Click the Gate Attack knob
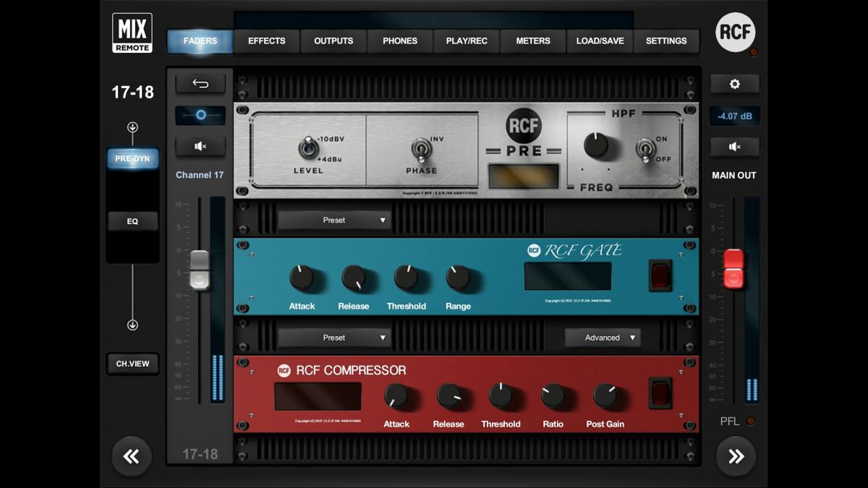This screenshot has width=868, height=488. point(302,277)
